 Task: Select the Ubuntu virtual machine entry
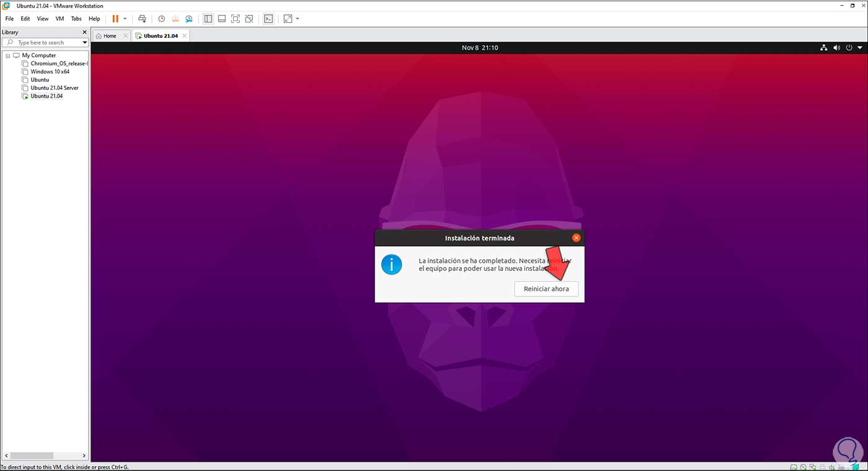pos(40,79)
